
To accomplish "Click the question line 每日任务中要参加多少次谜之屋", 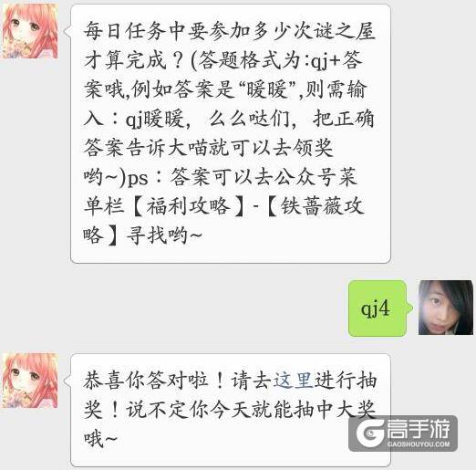I will click(230, 31).
